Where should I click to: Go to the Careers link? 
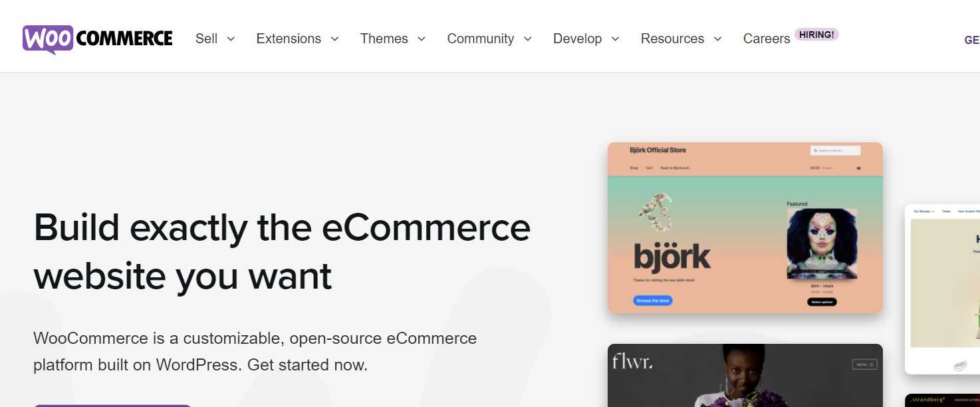[x=767, y=39]
